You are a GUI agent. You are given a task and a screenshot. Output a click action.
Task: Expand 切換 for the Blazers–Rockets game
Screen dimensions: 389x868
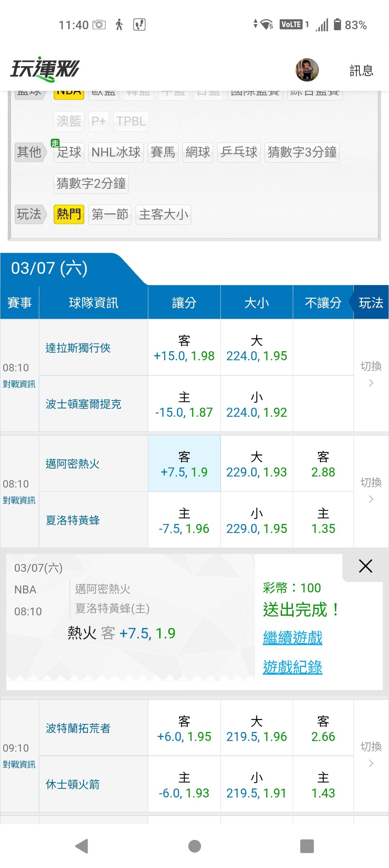point(371,755)
